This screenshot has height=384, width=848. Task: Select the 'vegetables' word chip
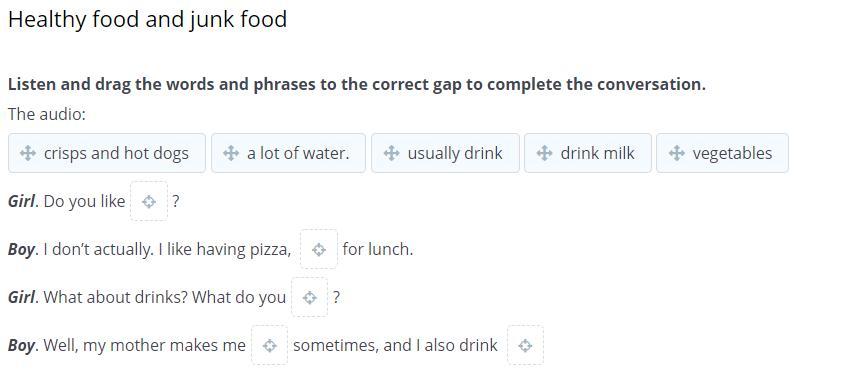pyautogui.click(x=723, y=153)
